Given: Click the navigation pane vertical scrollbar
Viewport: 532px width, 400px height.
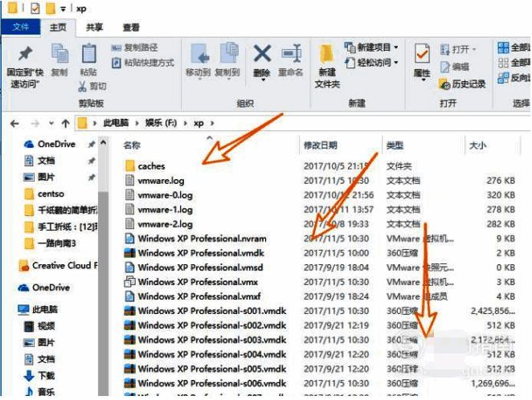Looking at the screenshot, I should [x=102, y=265].
